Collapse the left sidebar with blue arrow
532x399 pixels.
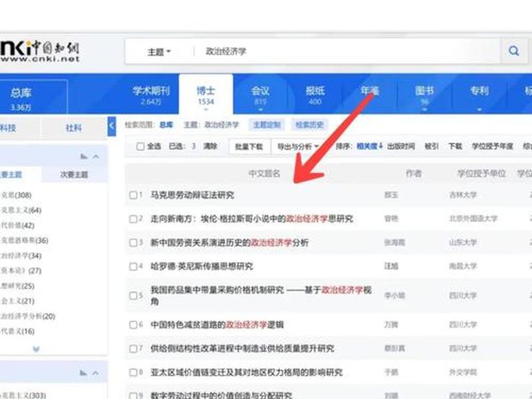click(112, 126)
